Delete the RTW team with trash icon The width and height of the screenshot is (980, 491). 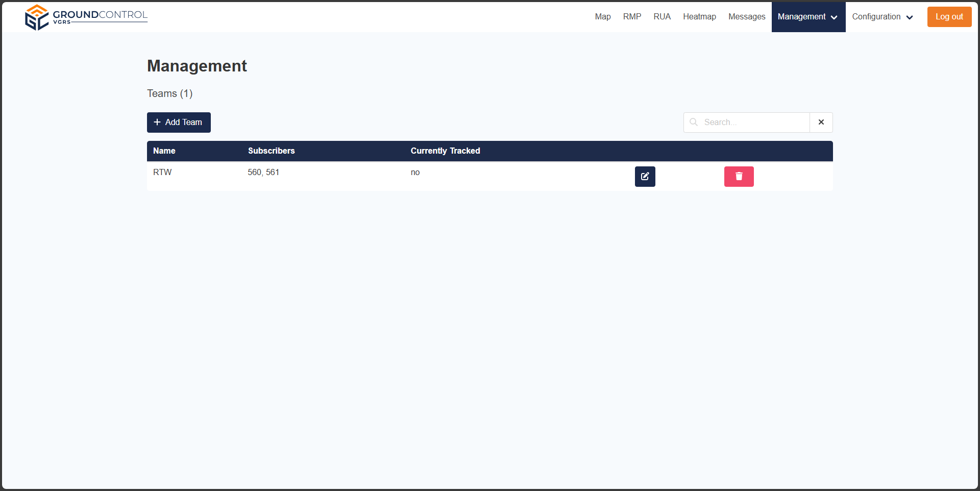click(739, 177)
